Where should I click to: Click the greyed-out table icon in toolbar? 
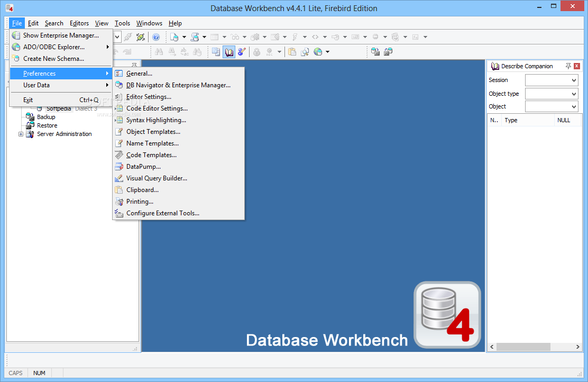(215, 37)
